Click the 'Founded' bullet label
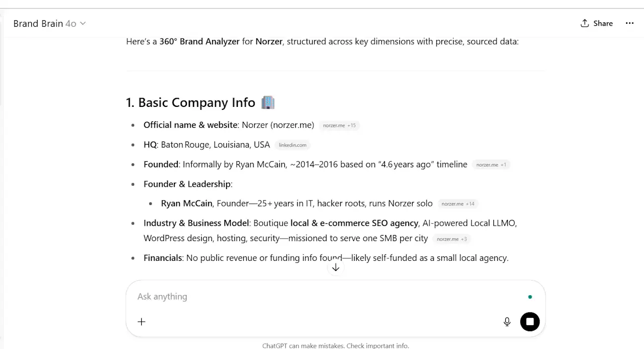644x349 pixels. pyautogui.click(x=161, y=164)
